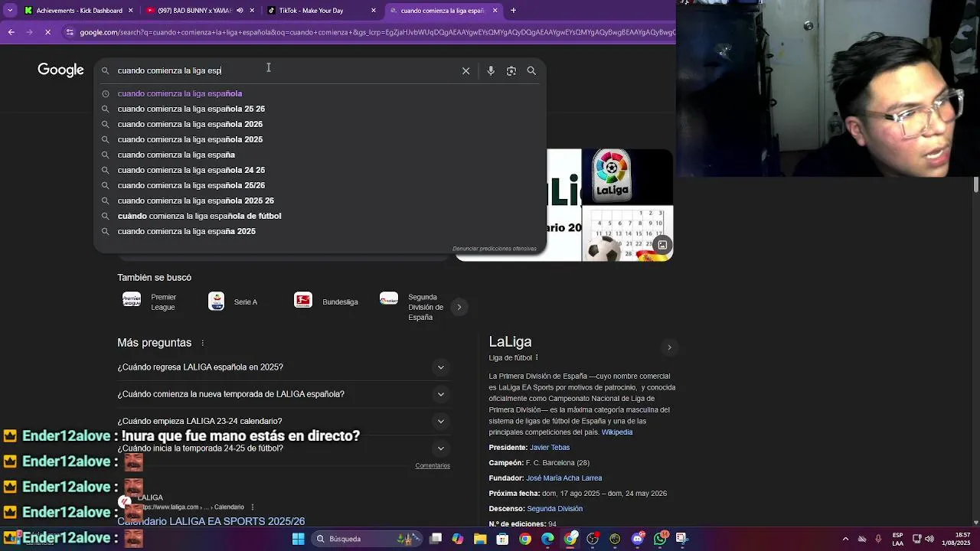Open search by image camera icon
Viewport: 980px width, 551px height.
tap(511, 70)
